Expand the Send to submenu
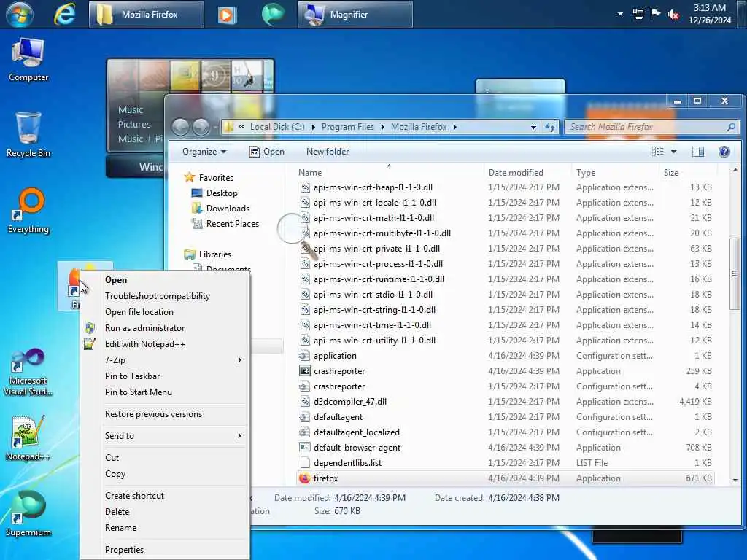747x560 pixels. click(165, 436)
